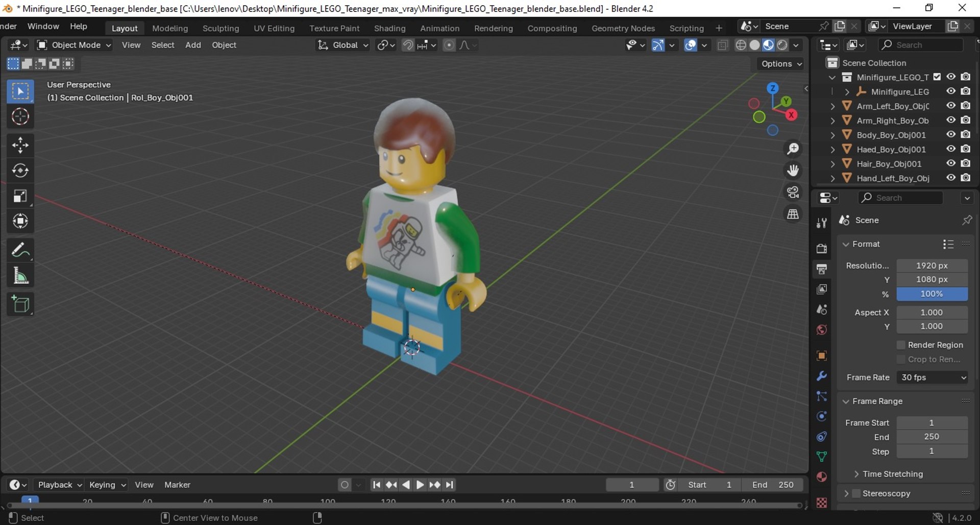Click the resolution percentage 100% slider
The width and height of the screenshot is (980, 525).
932,294
